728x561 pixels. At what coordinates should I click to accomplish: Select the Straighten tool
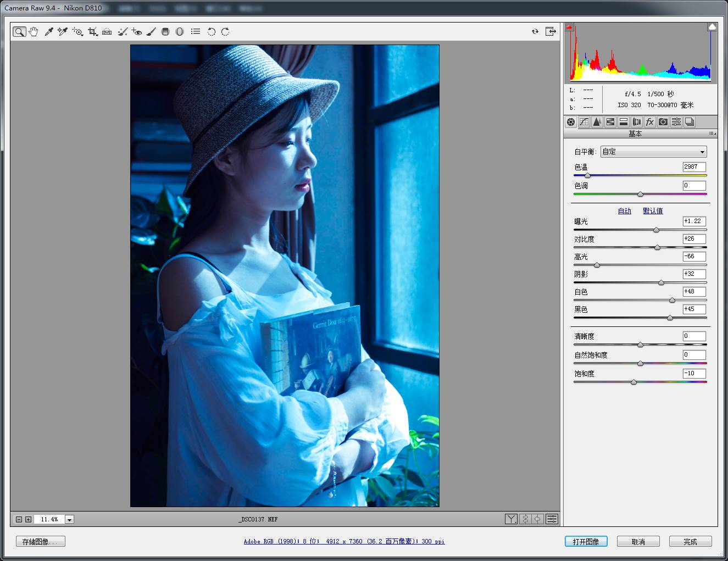click(107, 32)
